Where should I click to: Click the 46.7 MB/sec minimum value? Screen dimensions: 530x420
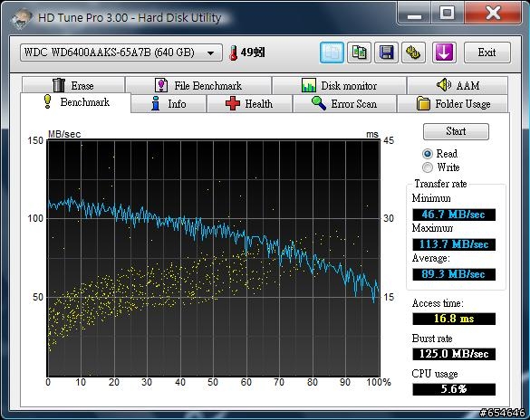tap(454, 215)
